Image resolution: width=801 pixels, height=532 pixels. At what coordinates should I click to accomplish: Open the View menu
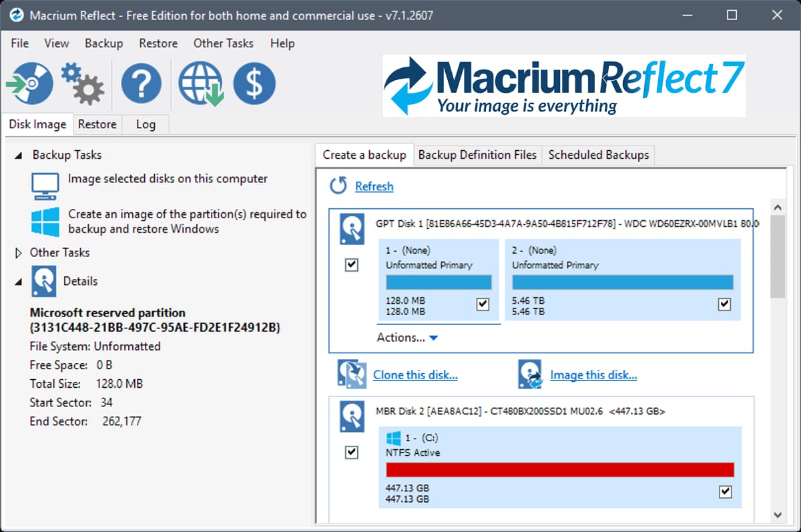(x=57, y=43)
